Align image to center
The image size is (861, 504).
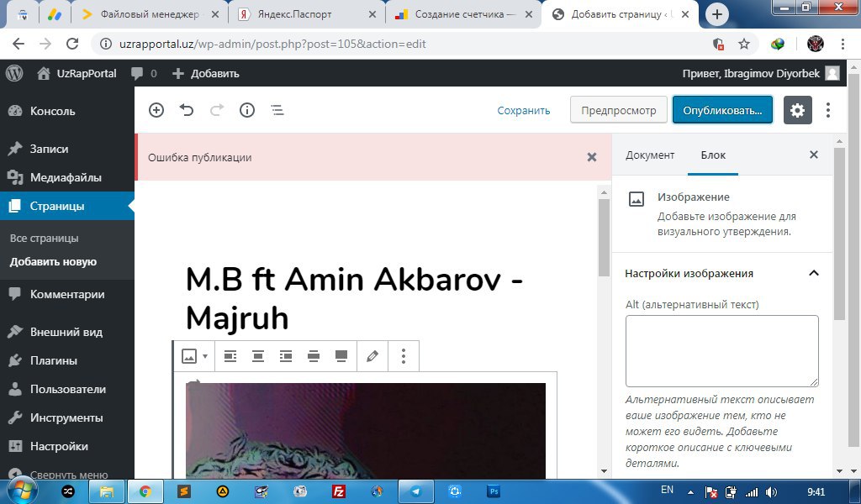[x=257, y=356]
